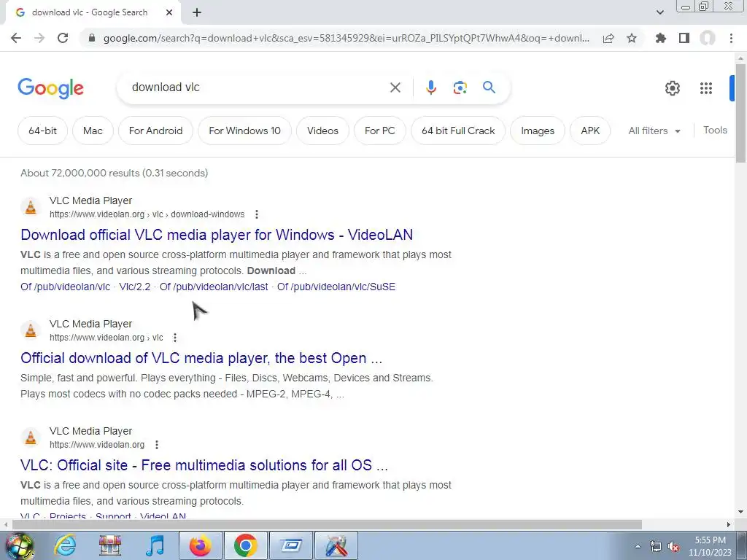Switch to Videos results
Viewport: 747px width, 560px height.
pyautogui.click(x=322, y=131)
